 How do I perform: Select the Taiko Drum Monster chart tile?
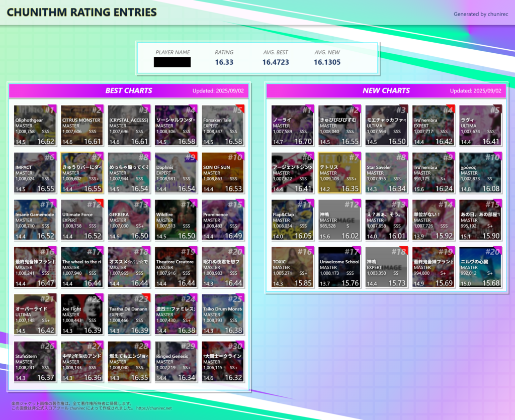click(x=223, y=314)
